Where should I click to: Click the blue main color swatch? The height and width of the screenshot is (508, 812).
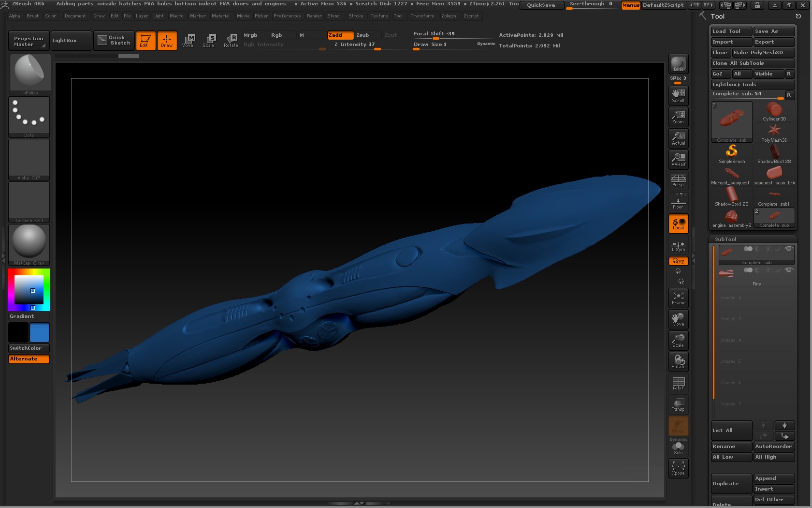tap(40, 333)
